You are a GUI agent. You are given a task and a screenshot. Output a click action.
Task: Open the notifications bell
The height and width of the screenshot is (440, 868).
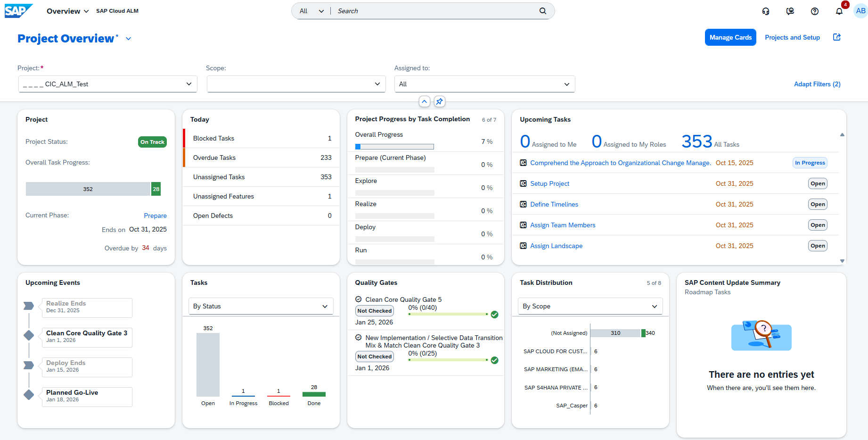[x=839, y=11]
